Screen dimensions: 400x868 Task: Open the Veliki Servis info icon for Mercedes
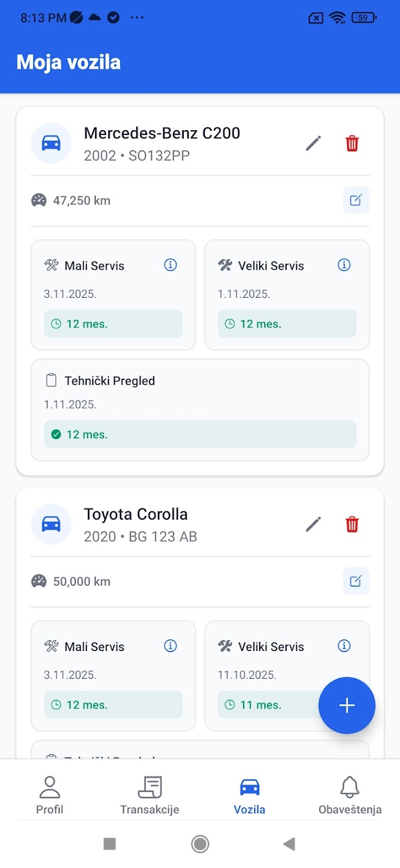(344, 265)
